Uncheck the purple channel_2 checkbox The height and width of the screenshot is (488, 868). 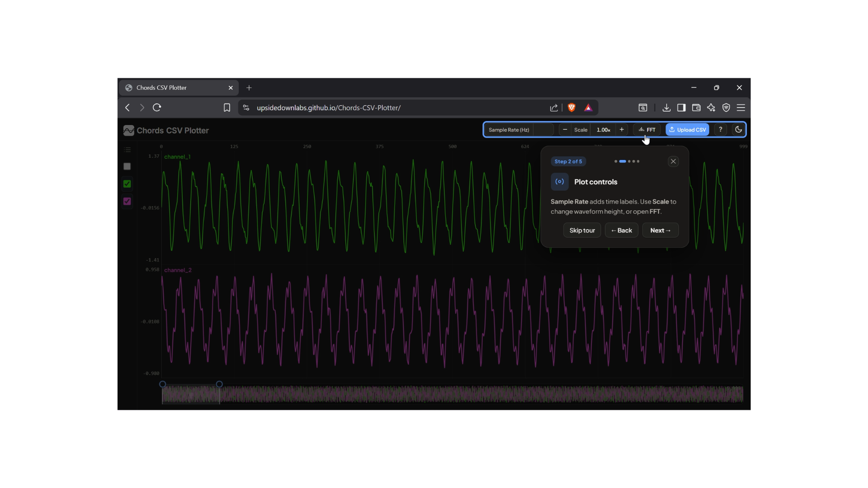pyautogui.click(x=127, y=202)
